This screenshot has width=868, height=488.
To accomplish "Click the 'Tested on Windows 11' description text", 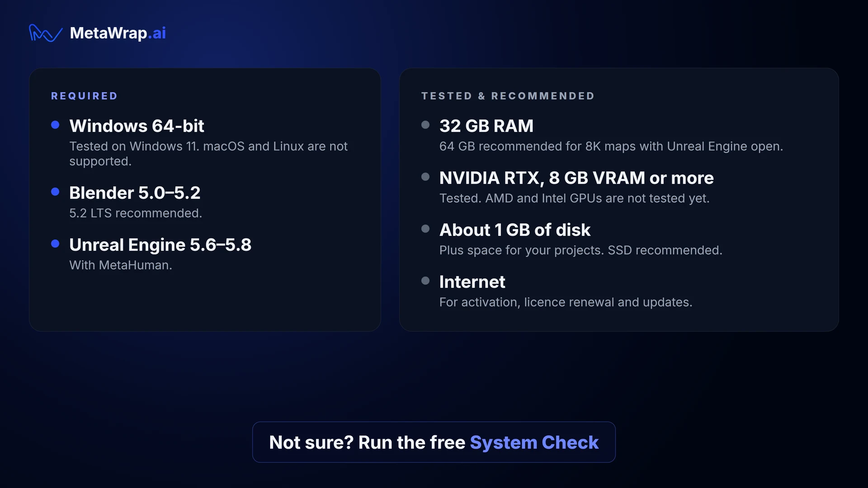I will (208, 154).
